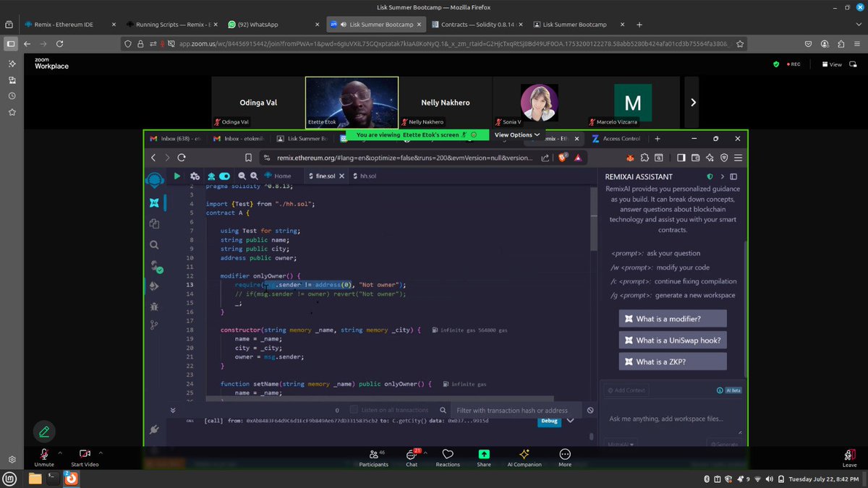This screenshot has height=488, width=868.
Task: Click the Add Context button in RemixAI
Action: (626, 390)
